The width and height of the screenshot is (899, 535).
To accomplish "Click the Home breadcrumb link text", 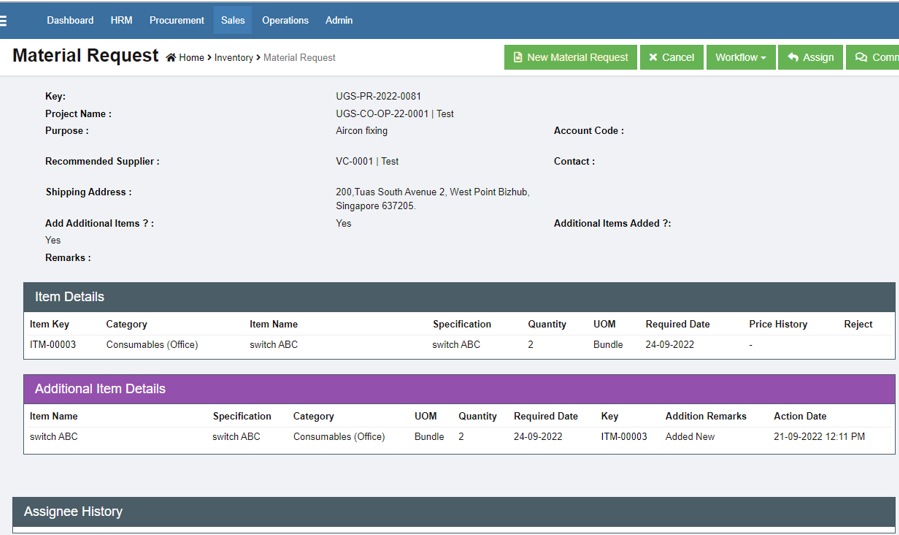I will point(192,58).
